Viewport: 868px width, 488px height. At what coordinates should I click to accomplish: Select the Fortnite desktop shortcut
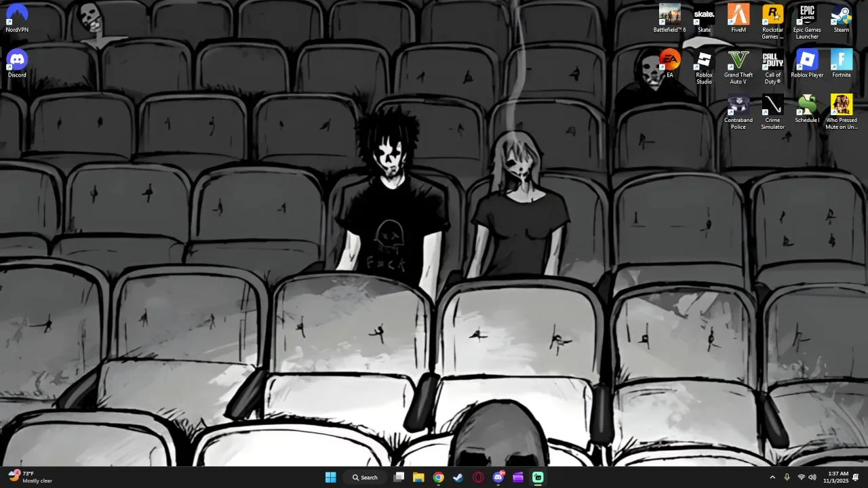842,64
